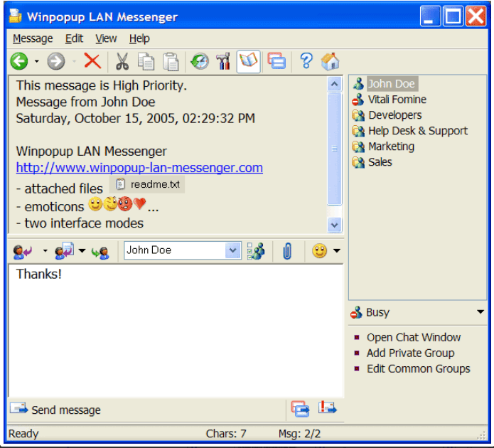
Task: Expand the John Doe recipient dropdown
Action: pos(233,250)
